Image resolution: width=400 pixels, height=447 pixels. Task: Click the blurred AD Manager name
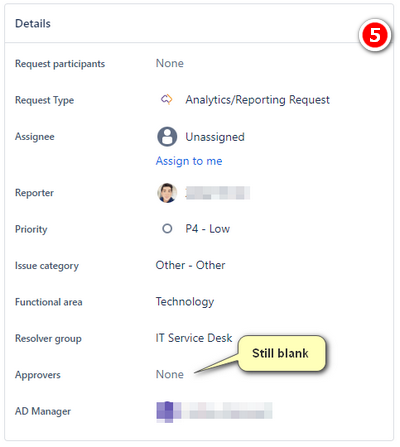point(227,411)
